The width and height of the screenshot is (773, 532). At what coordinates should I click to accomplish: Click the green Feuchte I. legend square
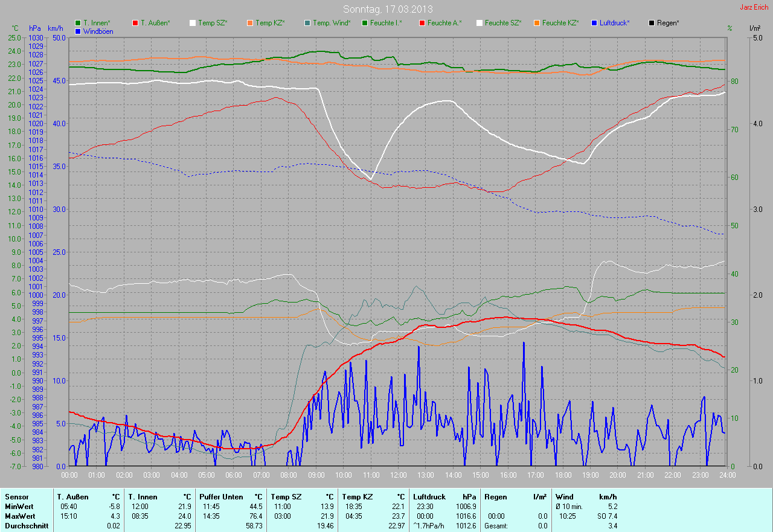365,23
